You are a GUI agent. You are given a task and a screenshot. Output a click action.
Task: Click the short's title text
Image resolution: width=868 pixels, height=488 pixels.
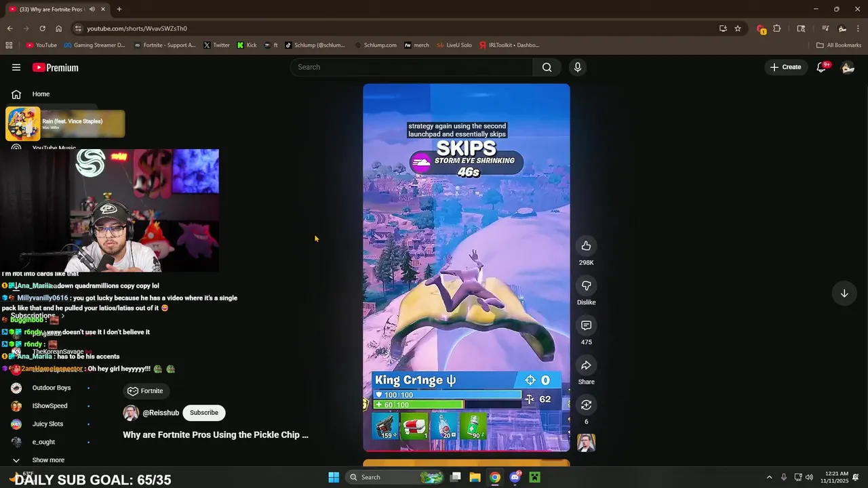point(216,435)
